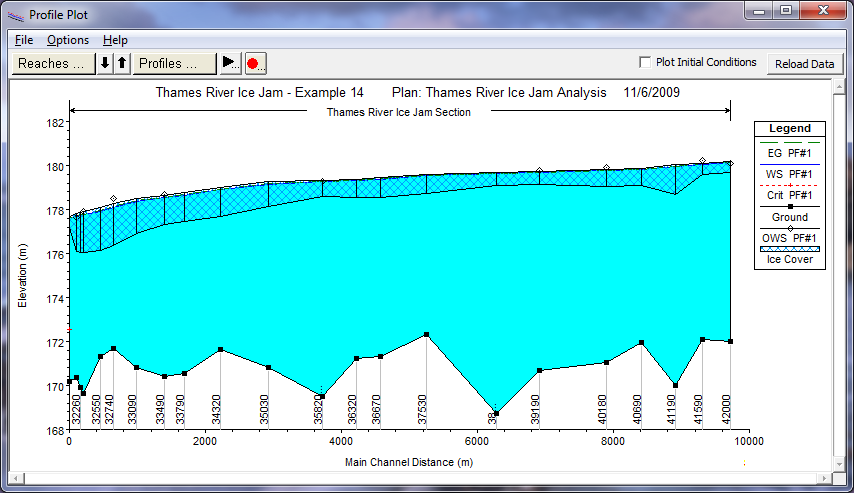Image resolution: width=854 pixels, height=493 pixels.
Task: Click the Crit PF#1 legend entry
Action: click(x=790, y=195)
